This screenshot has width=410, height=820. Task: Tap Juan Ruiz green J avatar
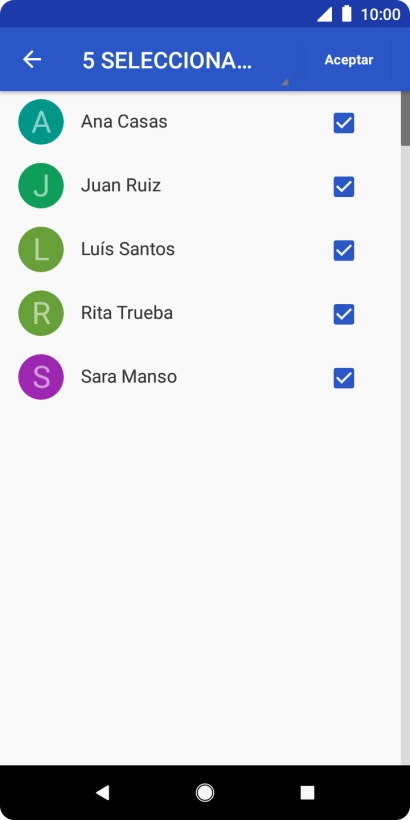[x=41, y=186]
